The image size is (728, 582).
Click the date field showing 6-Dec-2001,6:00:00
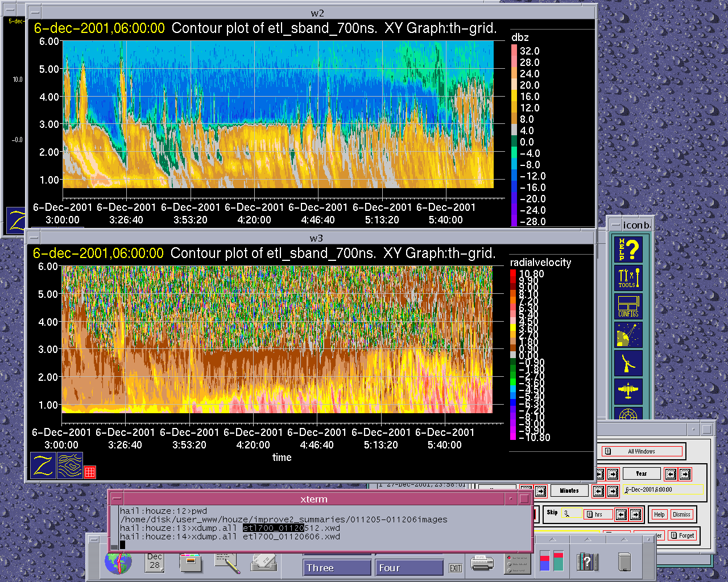coord(663,489)
